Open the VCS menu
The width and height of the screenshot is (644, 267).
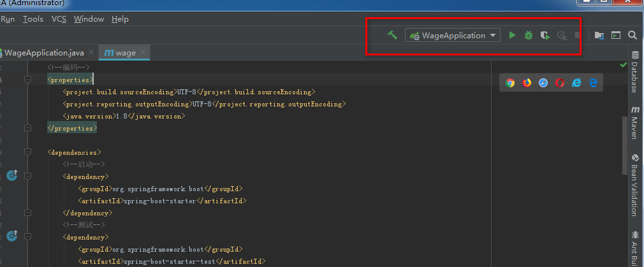(x=59, y=19)
